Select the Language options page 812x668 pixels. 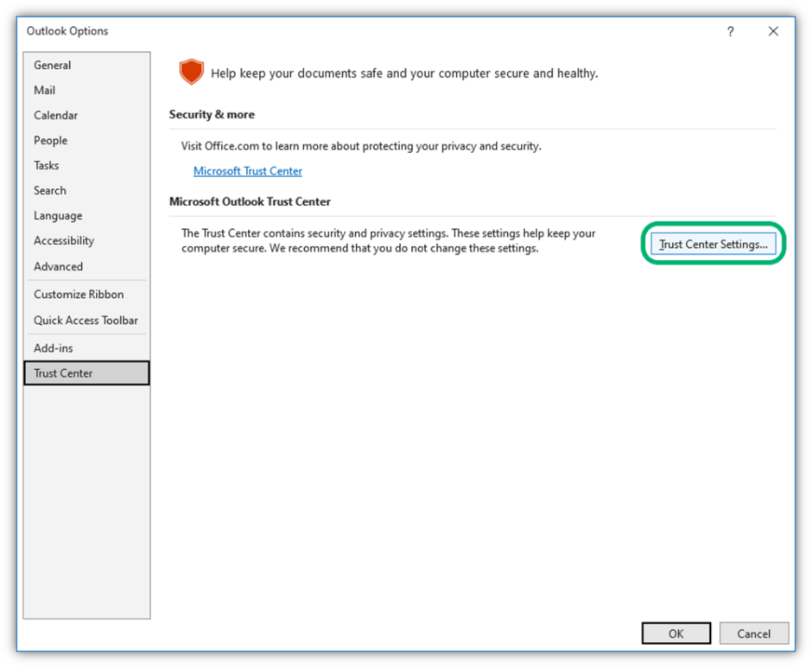57,215
